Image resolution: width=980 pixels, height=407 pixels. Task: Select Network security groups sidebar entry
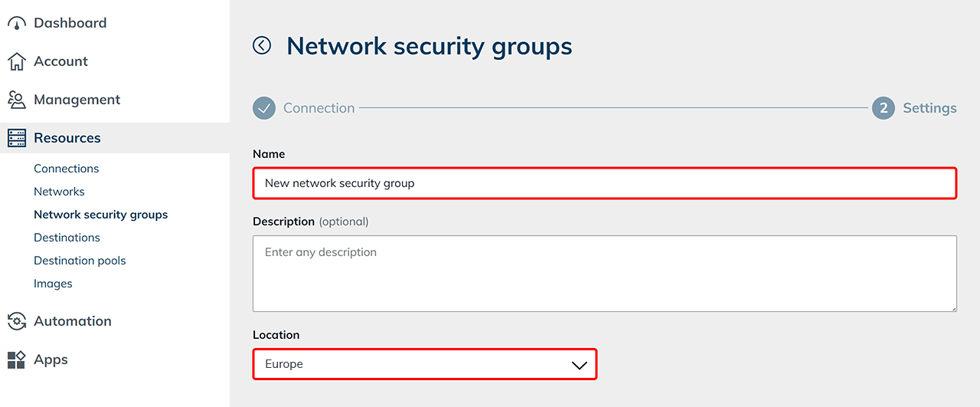click(x=100, y=215)
